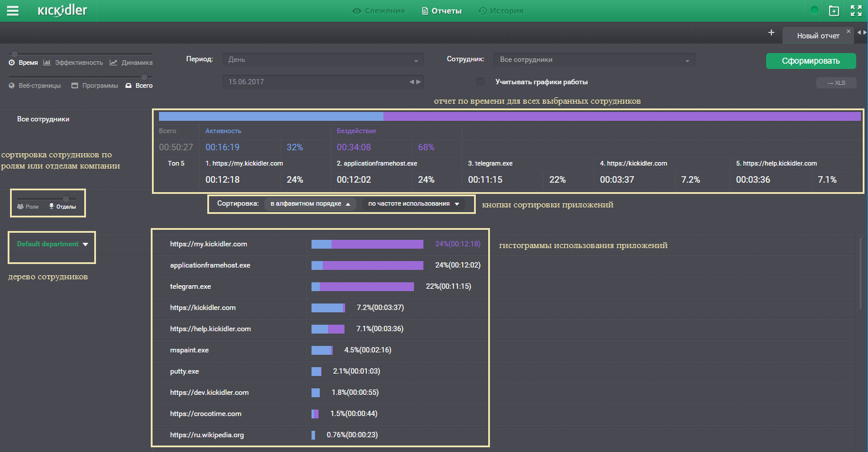Click total time 00:50:27
868x452 pixels.
click(x=176, y=147)
